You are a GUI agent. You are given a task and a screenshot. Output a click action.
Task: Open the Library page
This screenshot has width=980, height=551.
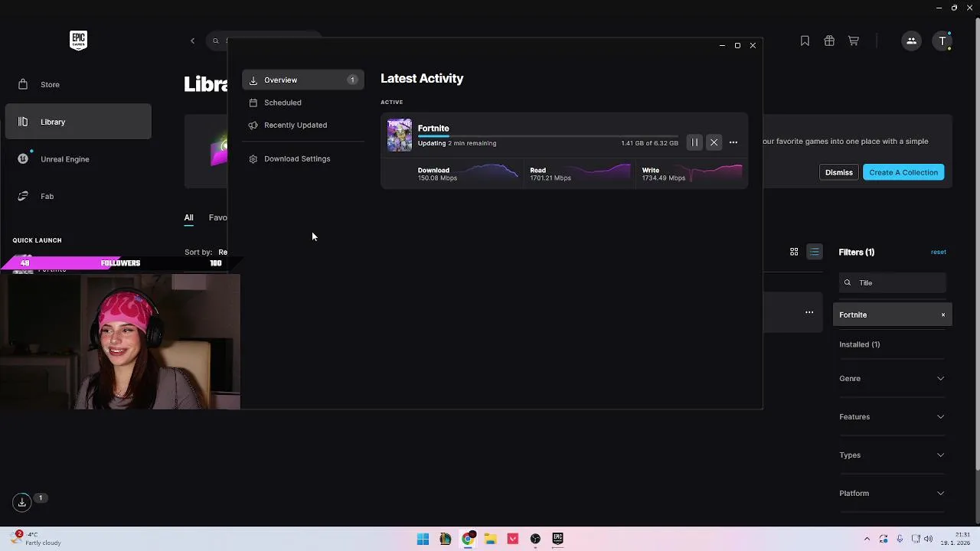78,122
